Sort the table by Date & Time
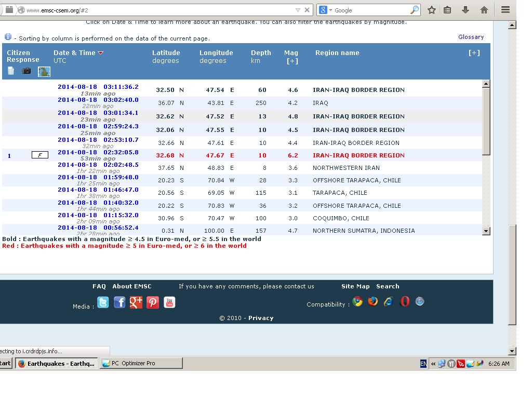The image size is (532, 399). click(74, 53)
